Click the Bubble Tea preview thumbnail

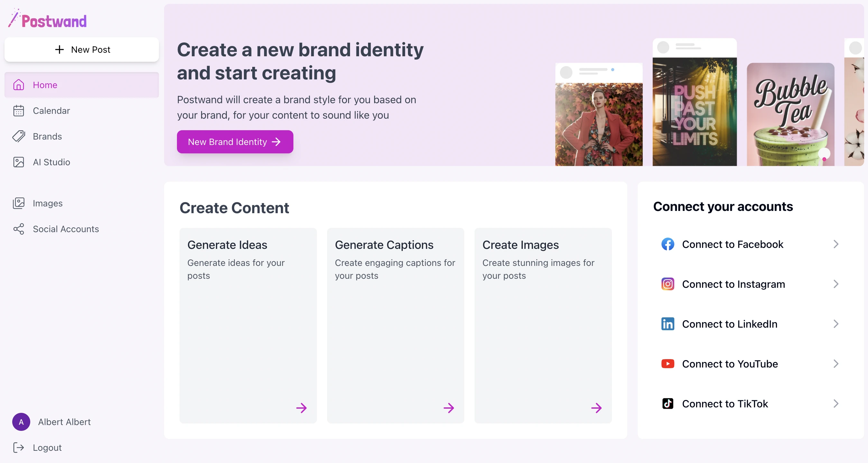click(x=790, y=114)
